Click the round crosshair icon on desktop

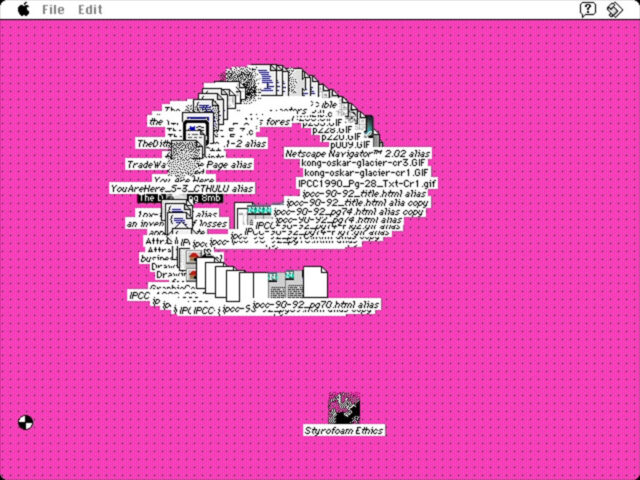coord(25,423)
